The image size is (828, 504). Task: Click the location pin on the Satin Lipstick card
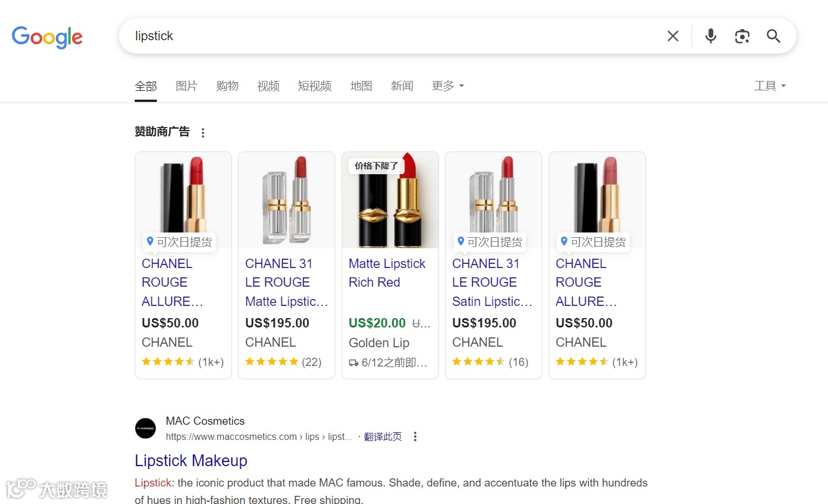(461, 241)
